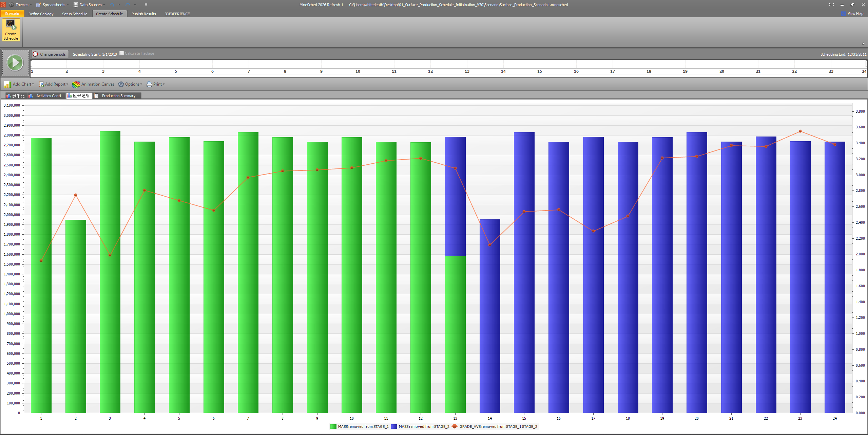Click the green Run schedule play button
Screen dimensions: 868x435
pos(15,63)
